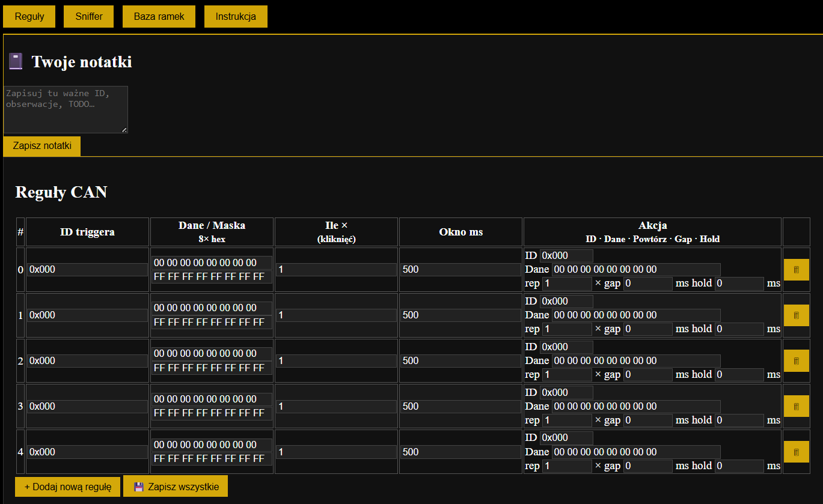
Task: Click the action ID field in row 0
Action: click(566, 256)
